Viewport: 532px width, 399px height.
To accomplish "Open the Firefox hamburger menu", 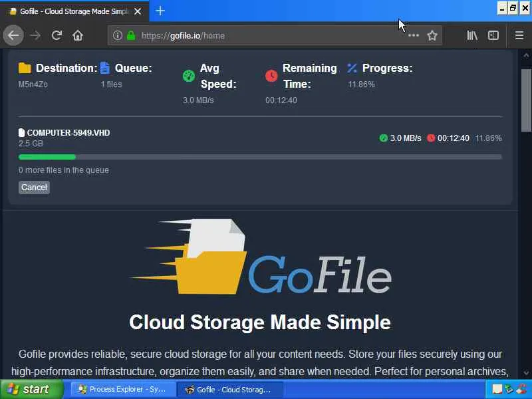I will (519, 35).
